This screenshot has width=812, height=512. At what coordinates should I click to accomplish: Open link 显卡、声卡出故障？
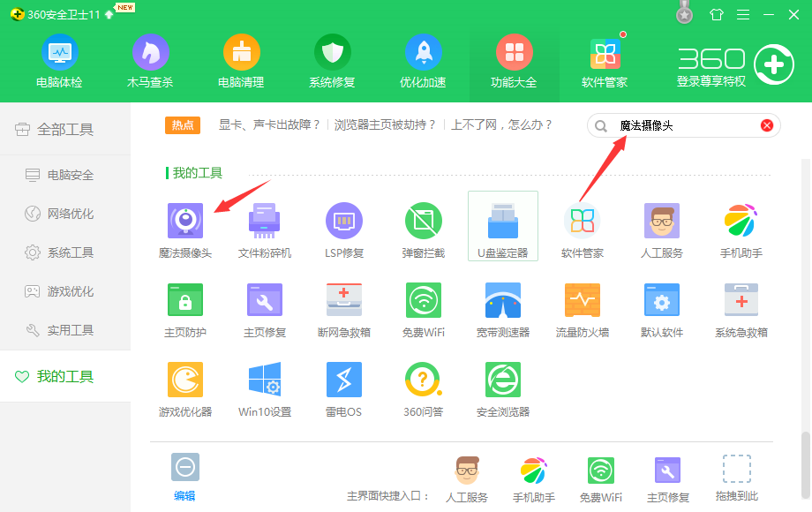269,124
